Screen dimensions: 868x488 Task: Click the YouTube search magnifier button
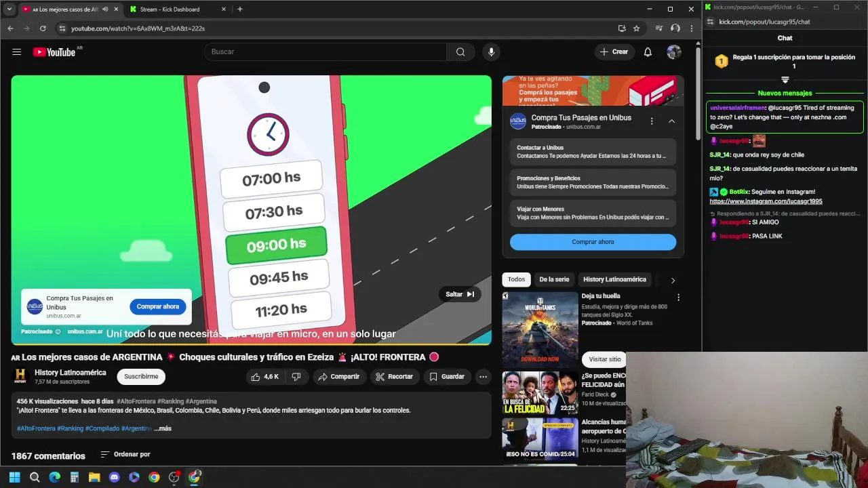tap(460, 52)
